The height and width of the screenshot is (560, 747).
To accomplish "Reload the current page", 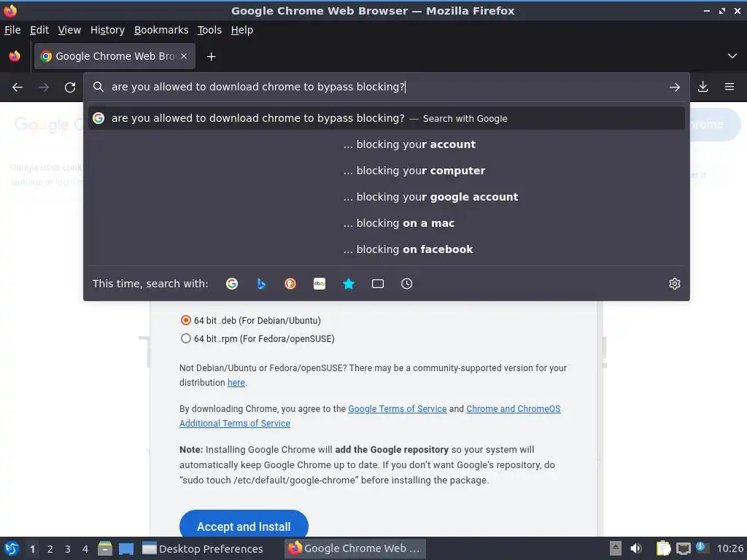I will [x=70, y=87].
